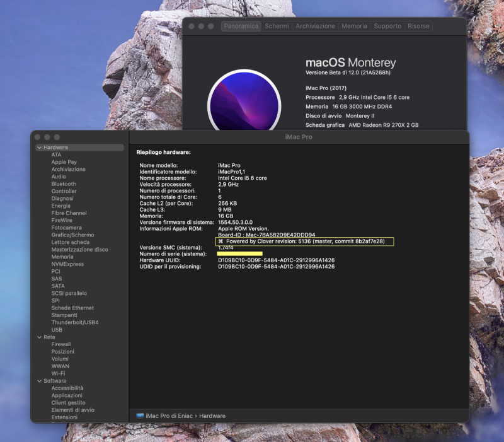
Task: Open the Archiviazione tab in About This Mac
Action: point(316,26)
